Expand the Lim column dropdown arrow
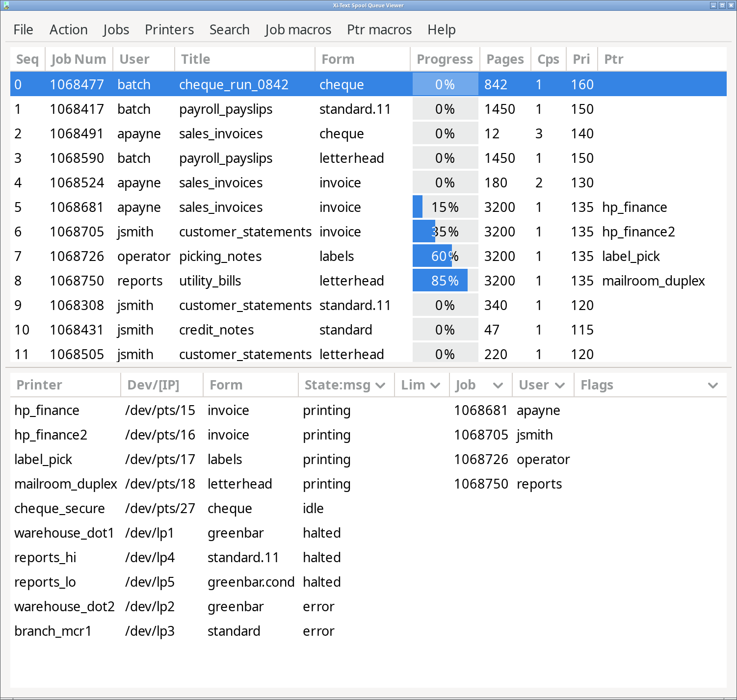Viewport: 737px width, 700px height. pos(435,386)
